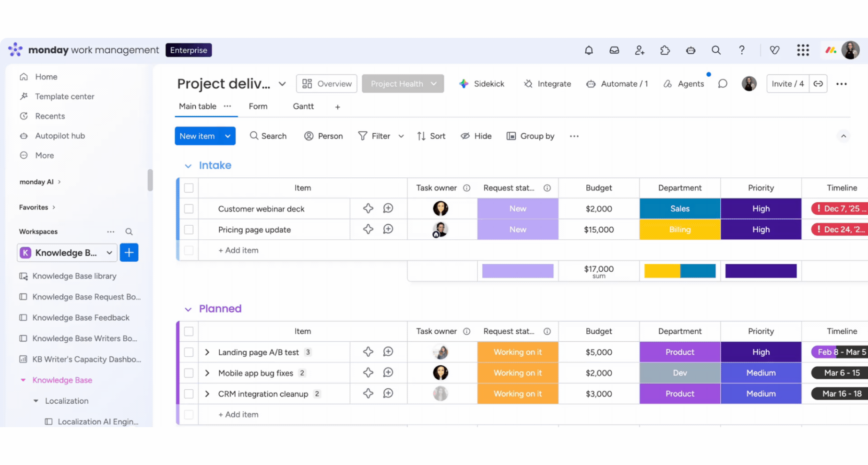The image size is (868, 465).
Task: Select the Landing page A/B test checkbox
Action: (189, 352)
